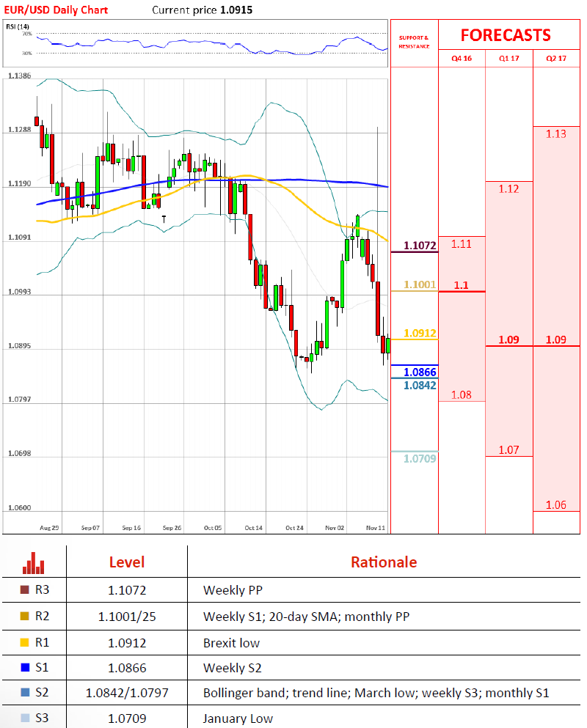The height and width of the screenshot is (728, 587).
Task: Click the 1.0709 support level marker
Action: (x=420, y=459)
